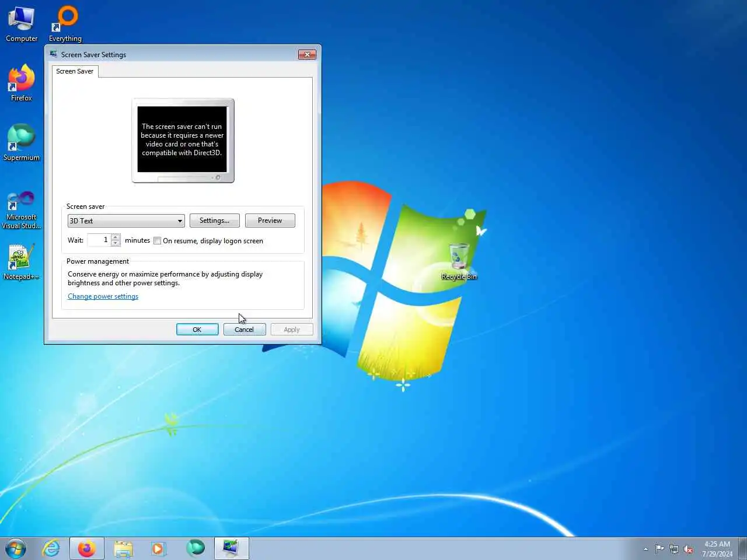Show hidden system tray icons
Screen dimensions: 747x560
coord(645,549)
